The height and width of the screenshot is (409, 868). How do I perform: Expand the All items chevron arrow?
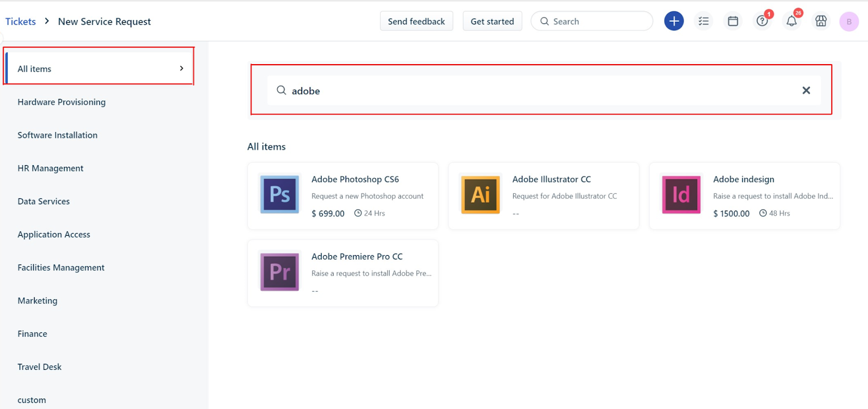coord(182,68)
